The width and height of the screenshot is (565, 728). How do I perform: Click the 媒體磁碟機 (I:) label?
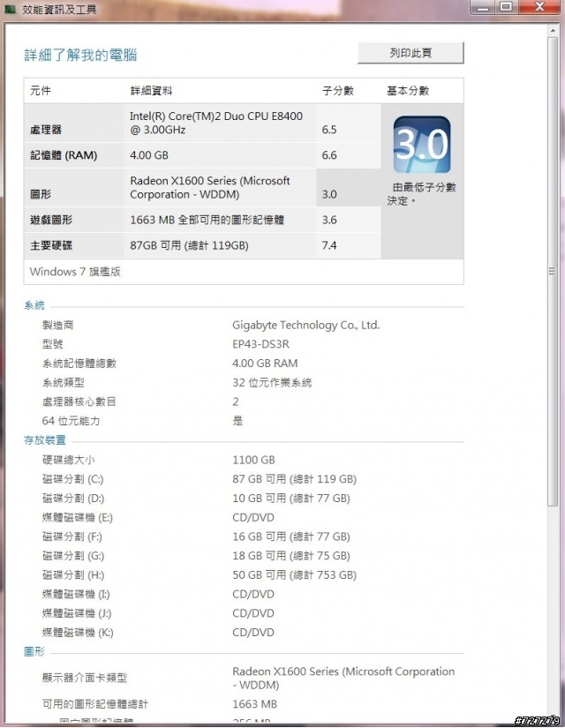click(76, 594)
